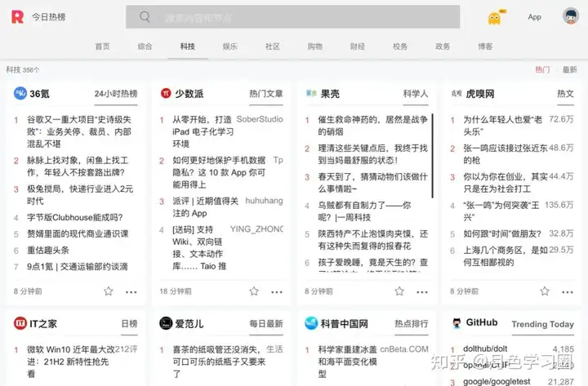This screenshot has width=588, height=386.
Task: Open 36氪 24小时热榜 list selector
Action: point(116,94)
